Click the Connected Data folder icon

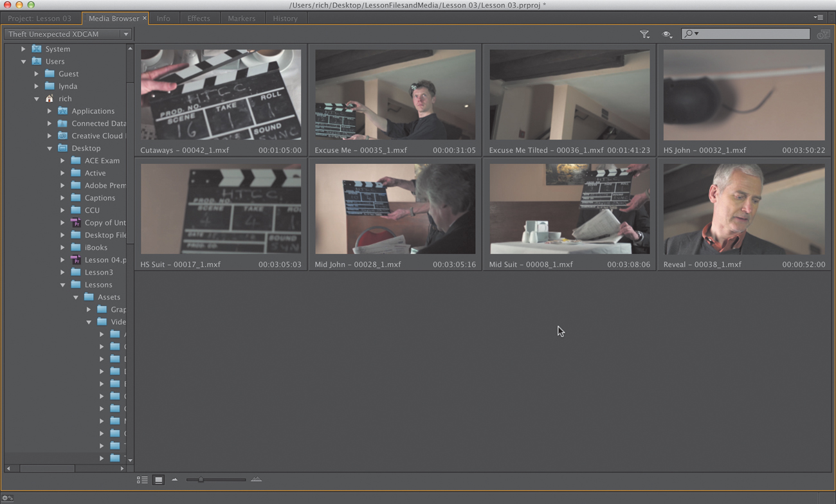(62, 123)
